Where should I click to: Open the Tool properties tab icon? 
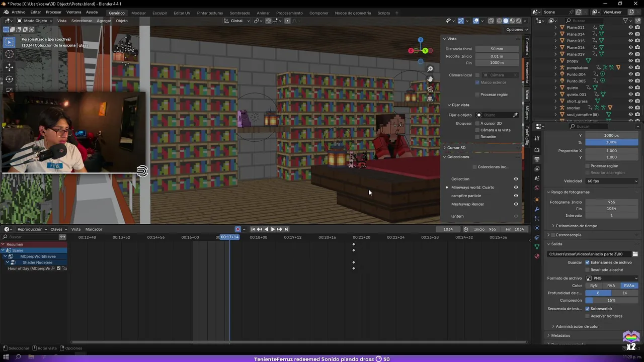point(537,138)
